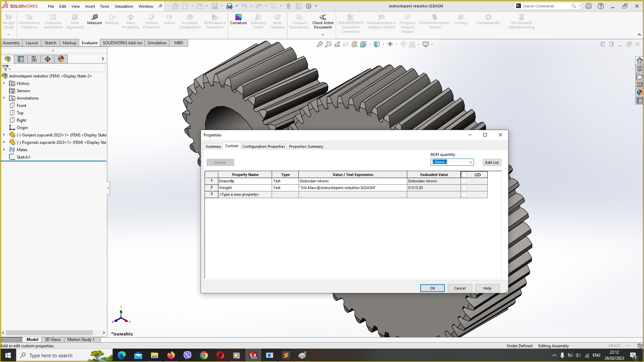Toggle the header link checkbox

[x=464, y=175]
